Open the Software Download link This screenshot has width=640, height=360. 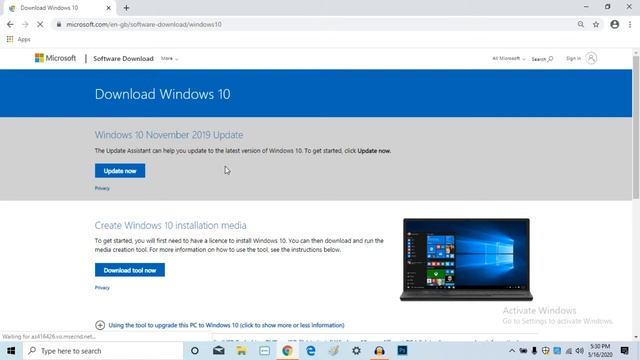pos(123,58)
